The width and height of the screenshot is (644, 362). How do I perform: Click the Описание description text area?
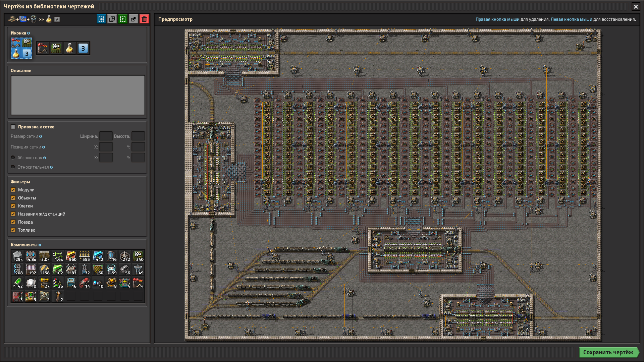(x=78, y=95)
